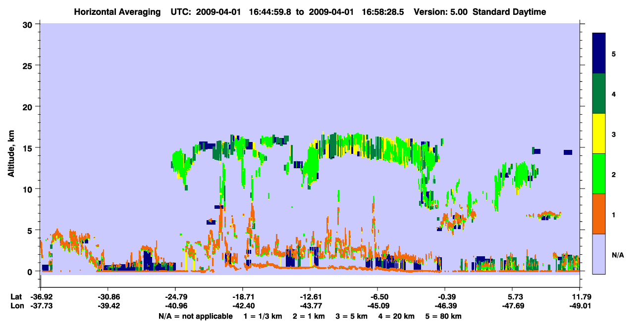Viewport: 644px width, 330px height.
Task: Click the colorbar label '4'
Action: 614,94
